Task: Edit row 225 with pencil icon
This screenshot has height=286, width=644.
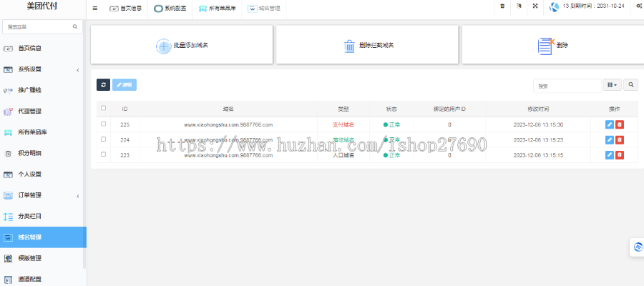Action: [x=610, y=124]
